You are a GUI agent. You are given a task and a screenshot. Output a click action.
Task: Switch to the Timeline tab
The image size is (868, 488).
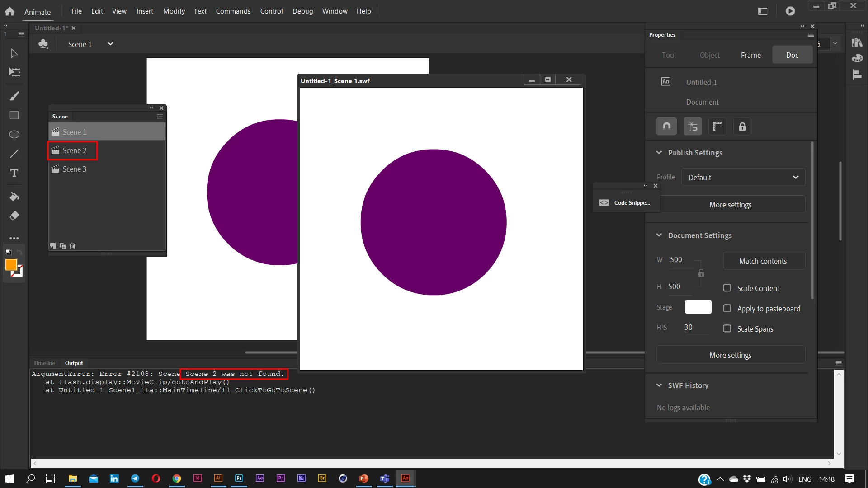point(44,363)
